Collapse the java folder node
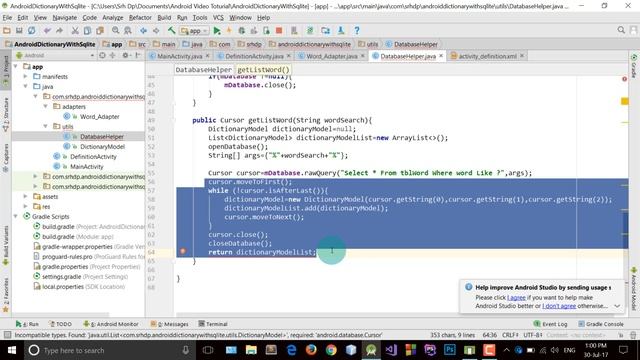Image resolution: width=640 pixels, height=360 pixels. pyautogui.click(x=25, y=86)
